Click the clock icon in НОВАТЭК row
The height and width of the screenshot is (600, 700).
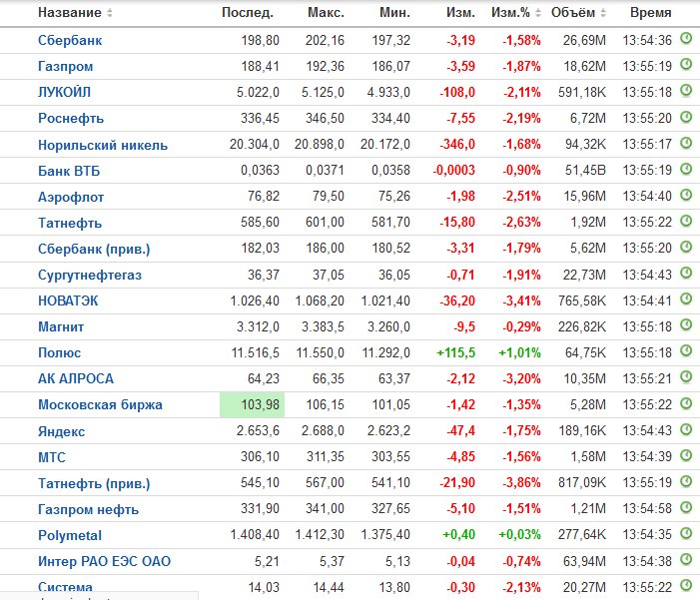686,299
